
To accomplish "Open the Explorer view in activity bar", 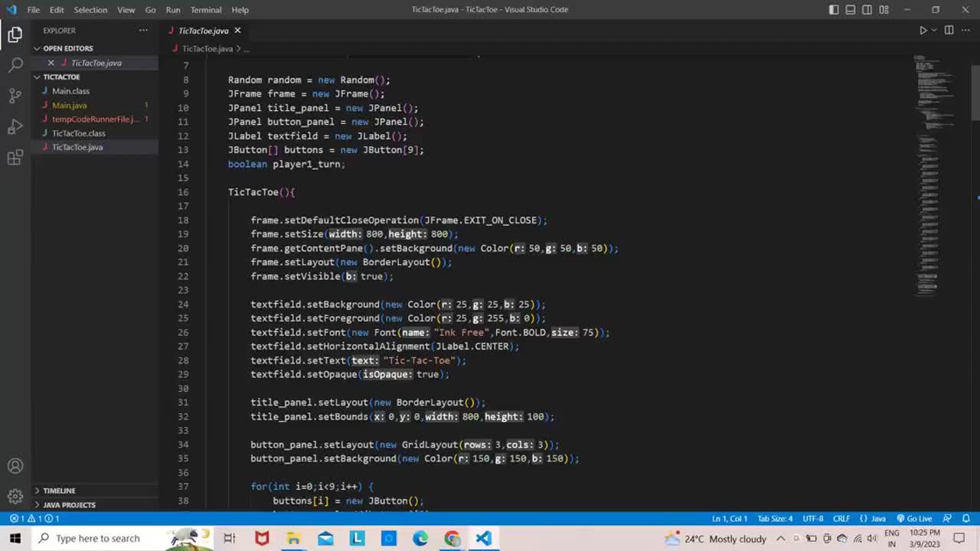I will (15, 34).
